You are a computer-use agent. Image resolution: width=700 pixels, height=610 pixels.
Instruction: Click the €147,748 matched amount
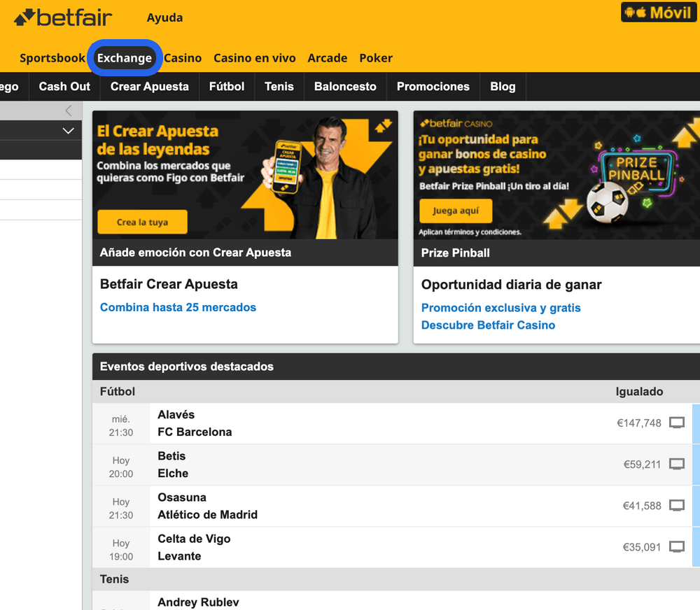639,423
